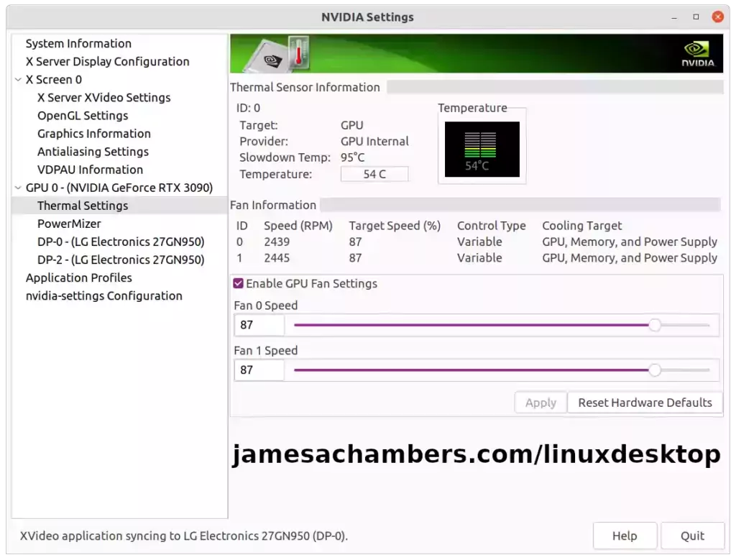Click the Fan 0 Speed value field
Image resolution: width=736 pixels, height=560 pixels.
(x=259, y=325)
